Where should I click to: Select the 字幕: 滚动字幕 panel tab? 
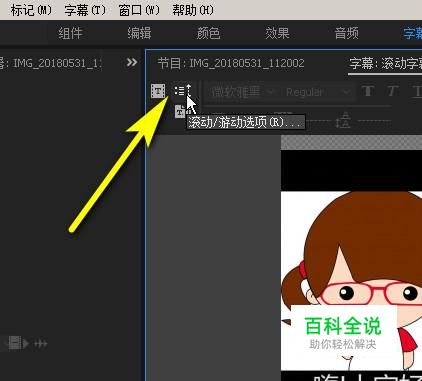tap(385, 63)
